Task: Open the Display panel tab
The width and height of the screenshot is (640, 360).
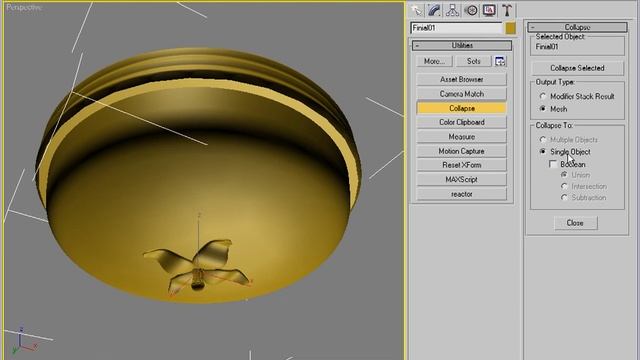Action: tap(489, 10)
